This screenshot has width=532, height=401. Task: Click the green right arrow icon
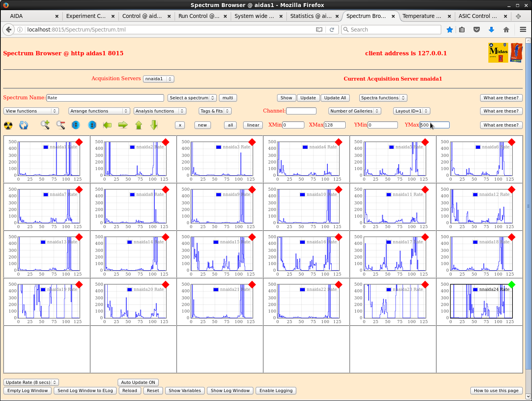click(123, 125)
